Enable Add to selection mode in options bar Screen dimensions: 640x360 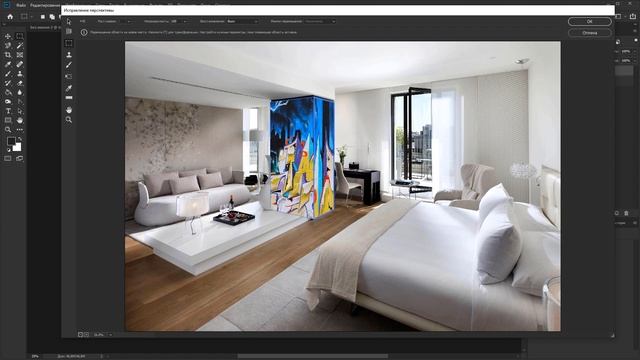point(52,17)
